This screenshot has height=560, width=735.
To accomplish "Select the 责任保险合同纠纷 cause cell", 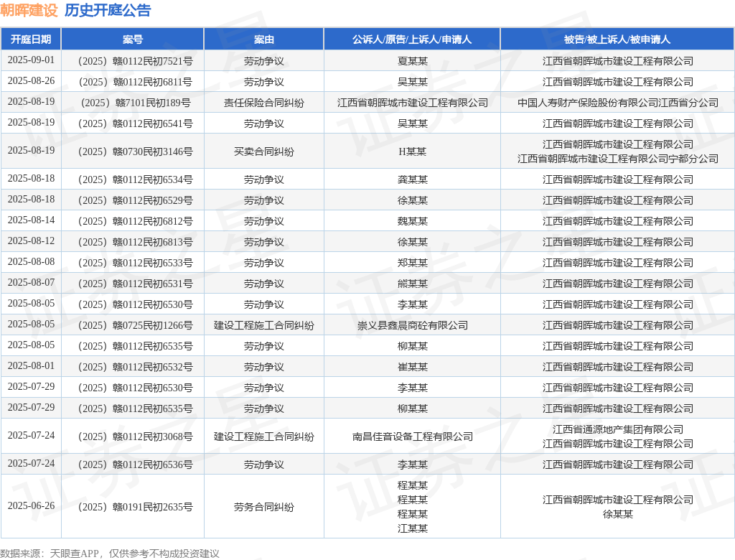I will [264, 103].
